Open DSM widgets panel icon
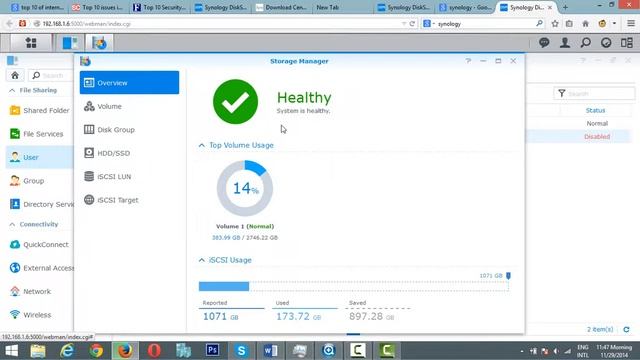This screenshot has width=640, height=360. [606, 42]
